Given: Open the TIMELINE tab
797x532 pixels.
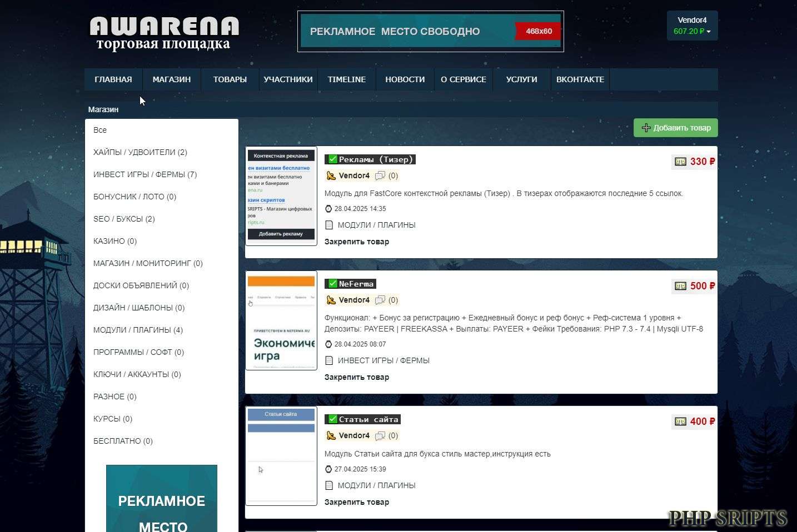Looking at the screenshot, I should (x=346, y=79).
